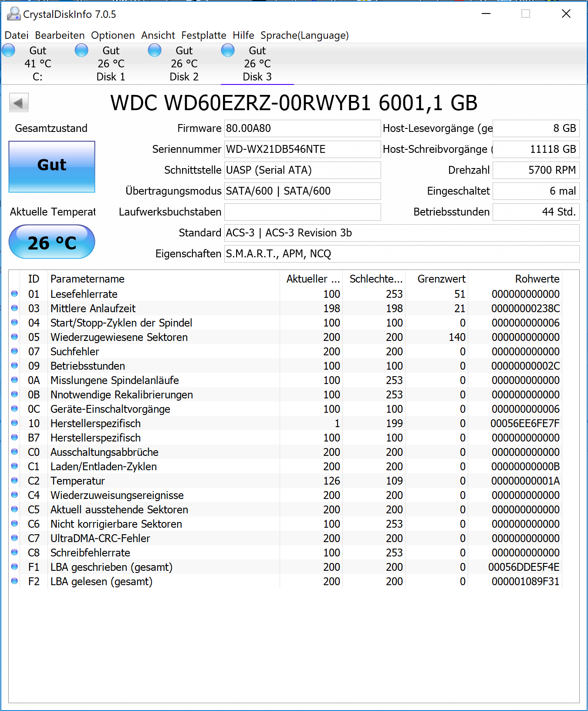
Task: Open the Festplatte menu
Action: pyautogui.click(x=204, y=35)
